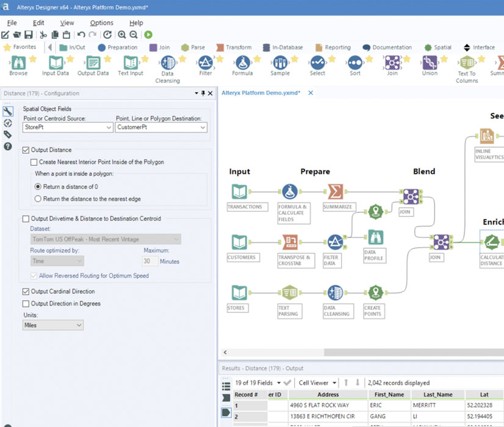Pick the Text Input tool
Image resolution: width=504 pixels, height=427 pixels.
(131, 63)
